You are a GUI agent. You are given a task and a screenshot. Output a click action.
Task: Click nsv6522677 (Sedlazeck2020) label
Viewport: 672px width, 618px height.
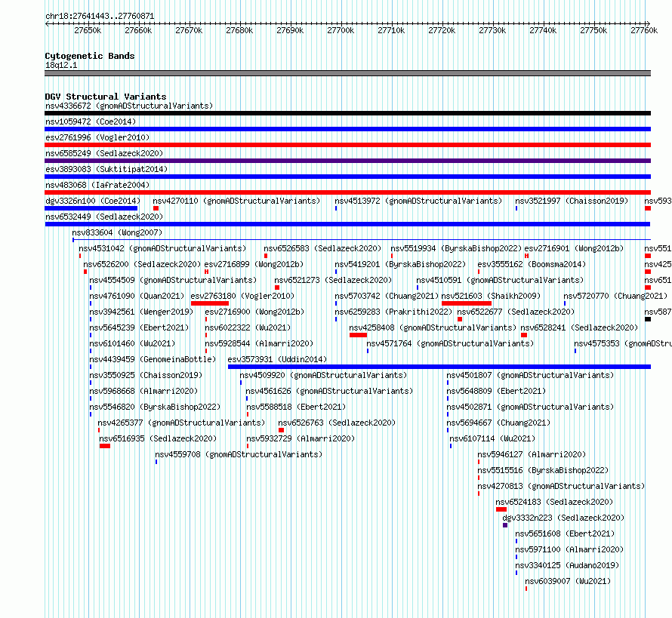516,312
